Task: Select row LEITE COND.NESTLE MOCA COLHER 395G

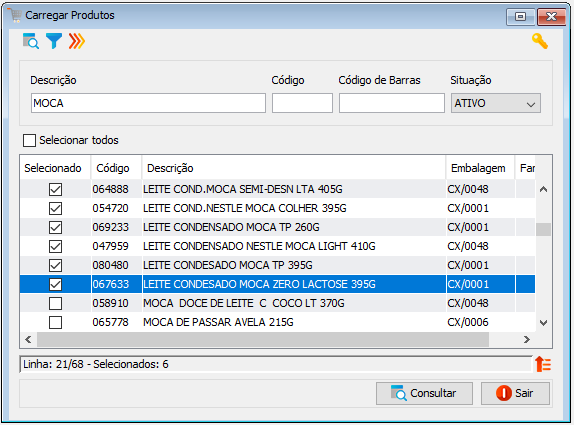Action: tap(278, 208)
